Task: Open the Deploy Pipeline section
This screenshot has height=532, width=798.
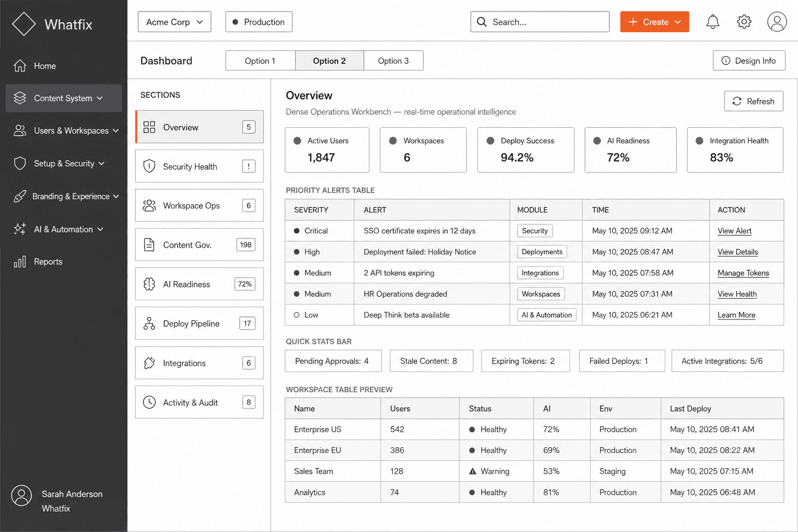Action: 199,324
